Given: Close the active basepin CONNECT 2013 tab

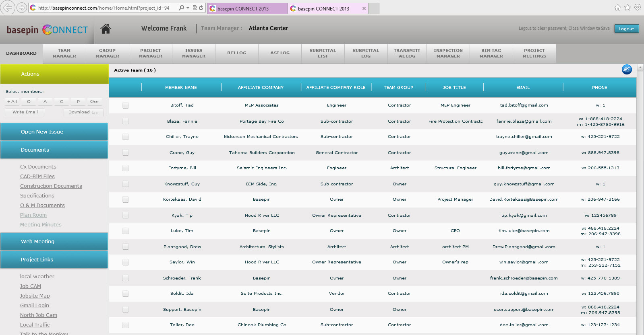Looking at the screenshot, I should pos(364,8).
